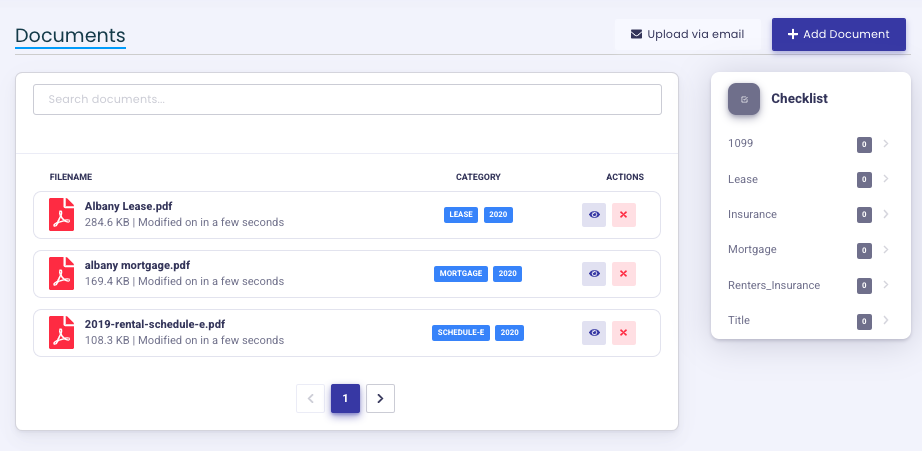Expand the Lease checklist chevron

click(x=886, y=179)
